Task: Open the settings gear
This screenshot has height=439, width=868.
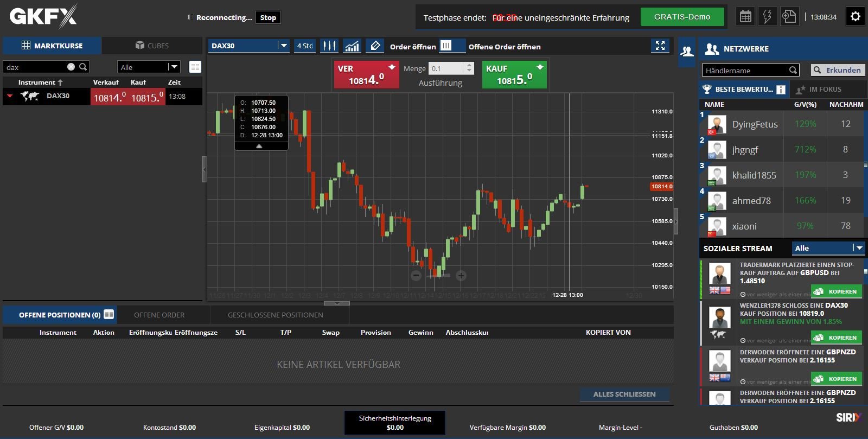Action: click(856, 17)
